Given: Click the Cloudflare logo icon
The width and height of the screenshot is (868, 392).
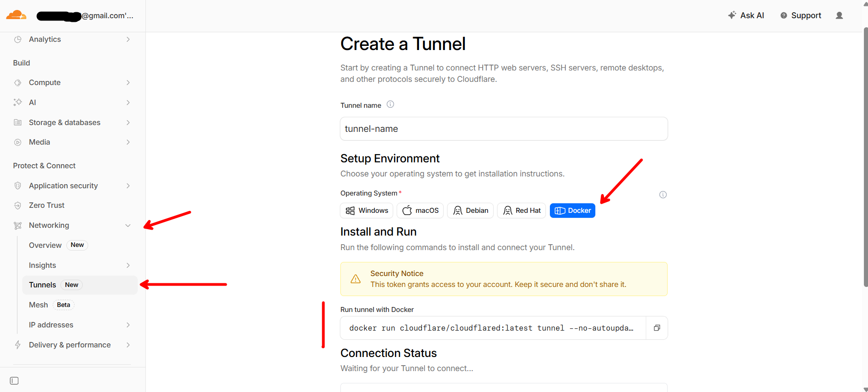Looking at the screenshot, I should click(16, 15).
